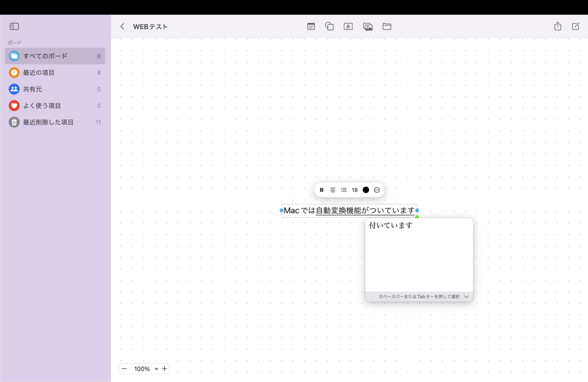Open the photo and media insert icon
Screen dimensions: 588x382
[x=368, y=26]
